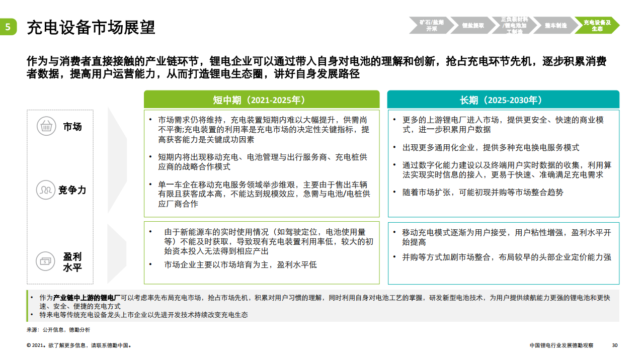Click the 竞争力 people icon
Viewport: 644px width, 362px height.
[x=46, y=190]
